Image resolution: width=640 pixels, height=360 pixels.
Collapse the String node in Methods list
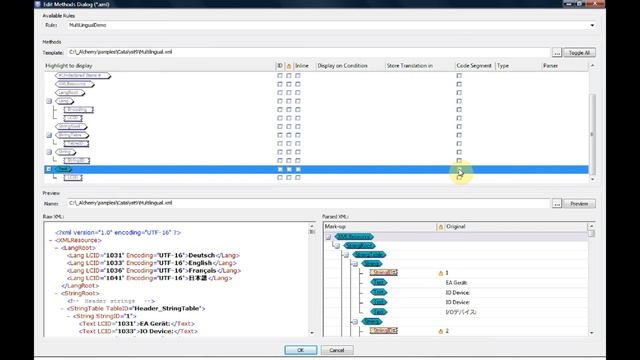click(49, 152)
